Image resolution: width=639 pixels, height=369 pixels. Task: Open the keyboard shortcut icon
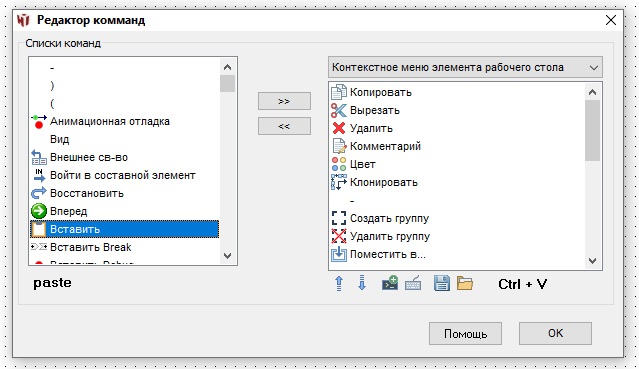point(413,283)
